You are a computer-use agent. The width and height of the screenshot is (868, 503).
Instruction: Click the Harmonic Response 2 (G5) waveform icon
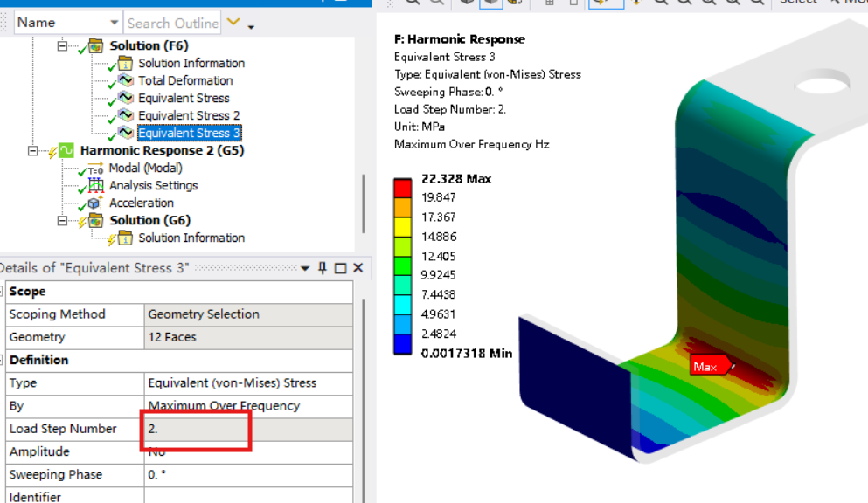point(66,150)
